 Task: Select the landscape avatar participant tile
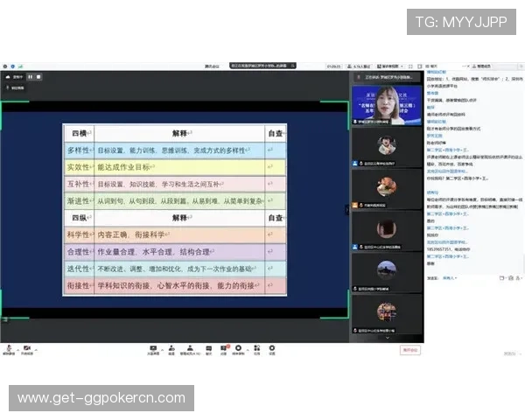(387, 273)
